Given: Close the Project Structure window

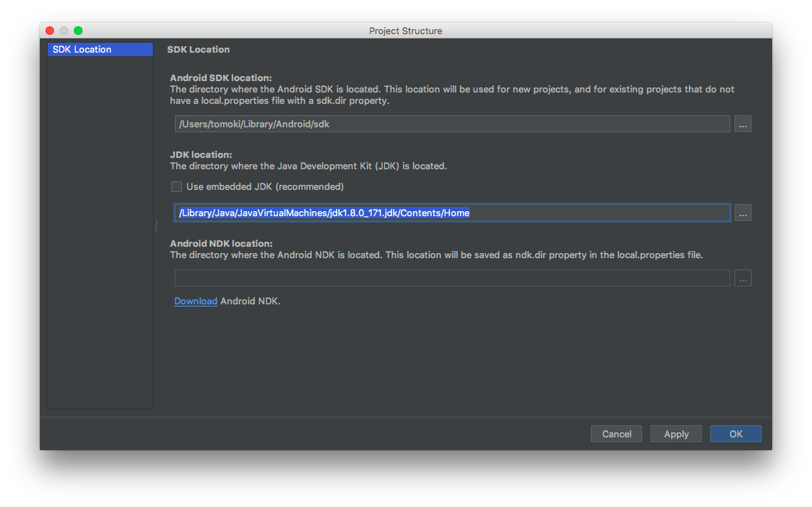Looking at the screenshot, I should coord(50,31).
